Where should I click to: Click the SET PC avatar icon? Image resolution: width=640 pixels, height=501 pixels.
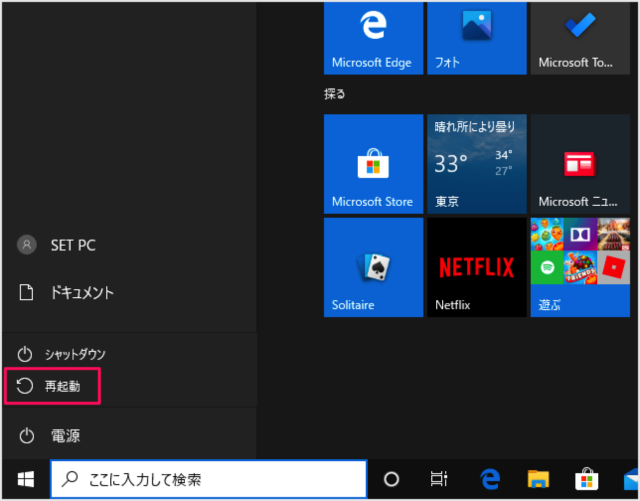(x=27, y=245)
